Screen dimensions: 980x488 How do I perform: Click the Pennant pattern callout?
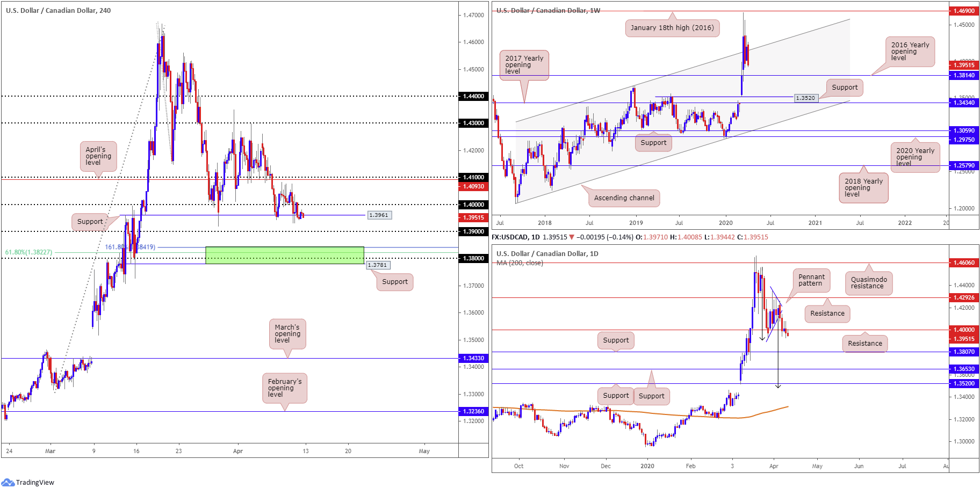[811, 280]
